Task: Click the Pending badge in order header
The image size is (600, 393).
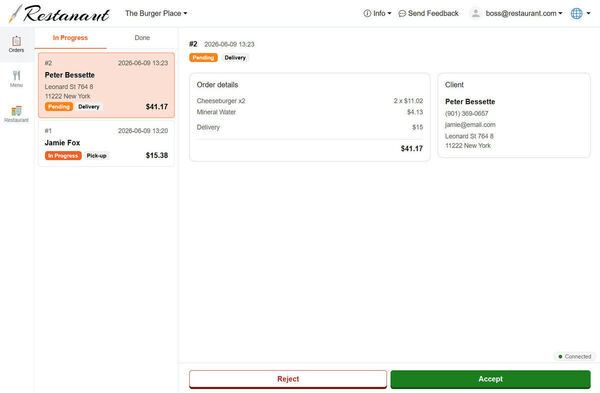Action: [203, 58]
